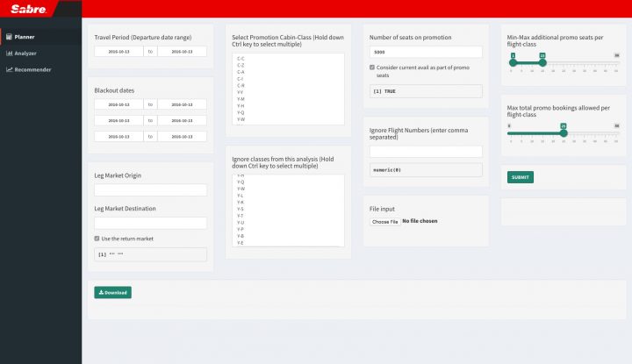Uncheck Consider current avail checkbox
The width and height of the screenshot is (632, 364).
pos(372,67)
